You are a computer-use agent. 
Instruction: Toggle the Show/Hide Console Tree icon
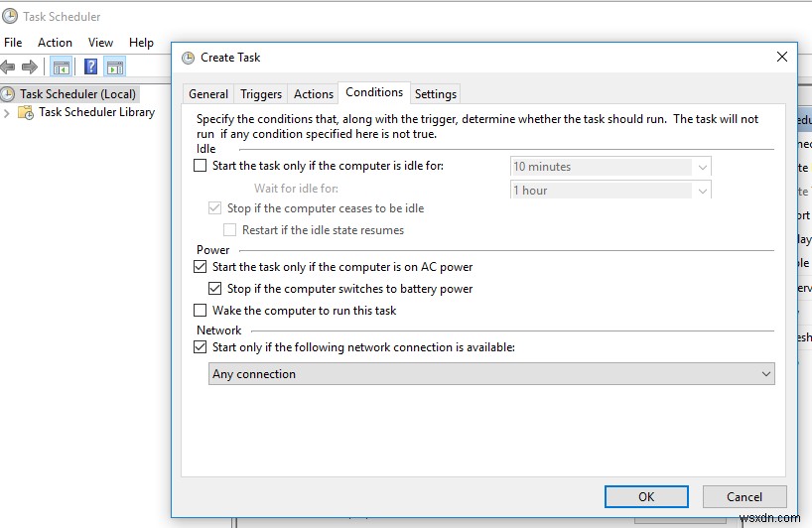click(x=62, y=67)
